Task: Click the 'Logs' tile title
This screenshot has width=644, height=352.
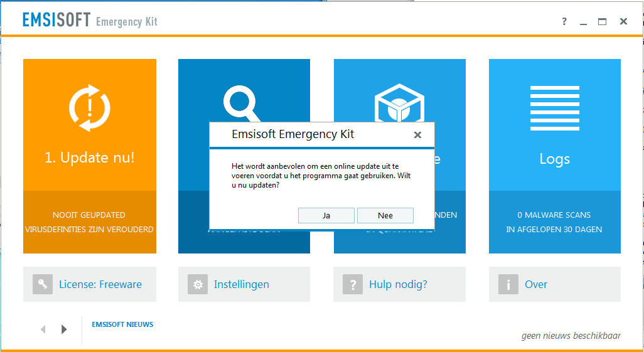Action: (554, 159)
